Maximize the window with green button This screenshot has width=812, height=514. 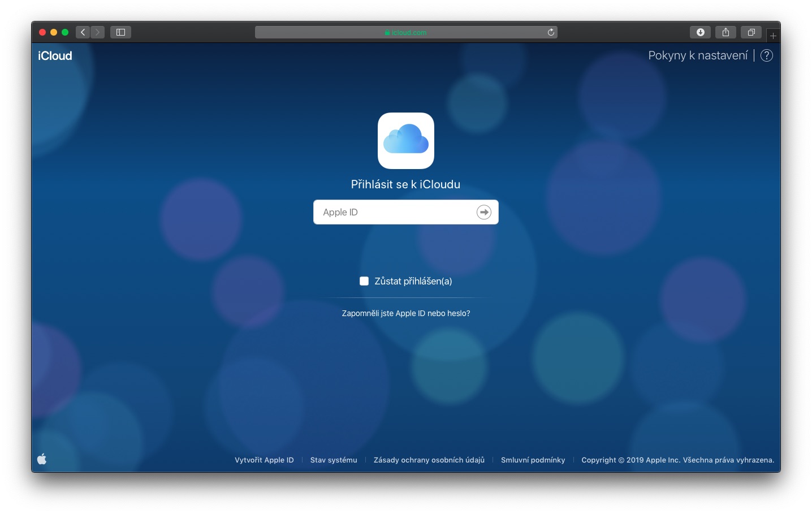click(65, 32)
